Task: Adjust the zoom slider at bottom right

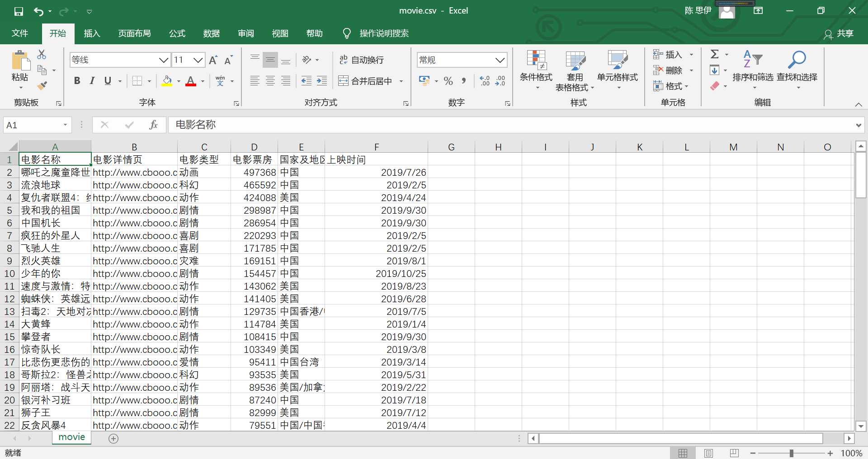Action: pos(791,453)
